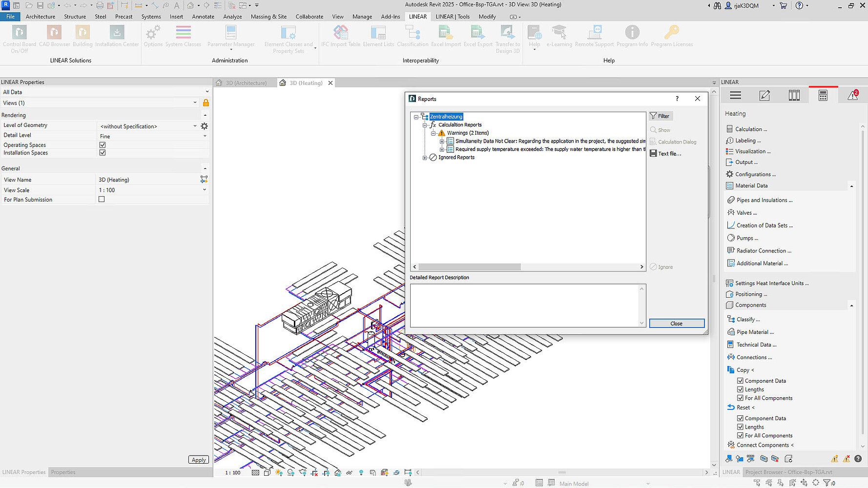Screen dimensions: 868x488
Task: Toggle Component Data checkbox under Reset
Action: pyautogui.click(x=740, y=418)
